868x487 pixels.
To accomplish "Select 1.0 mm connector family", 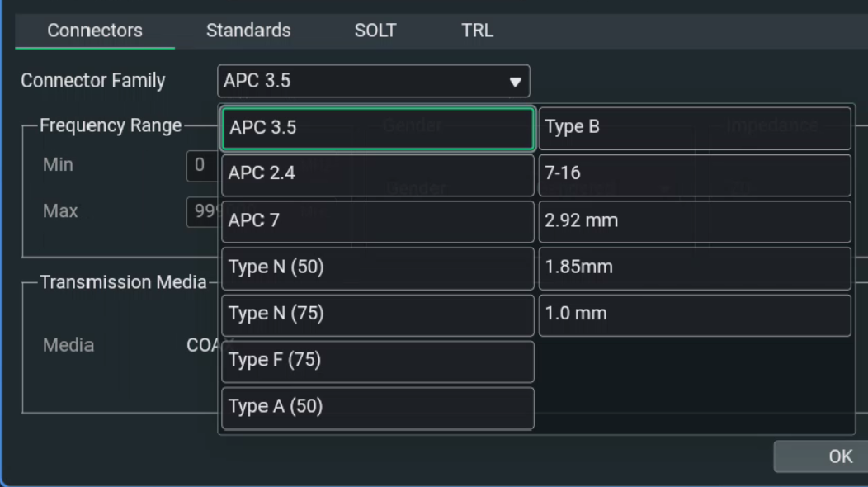I will (695, 314).
